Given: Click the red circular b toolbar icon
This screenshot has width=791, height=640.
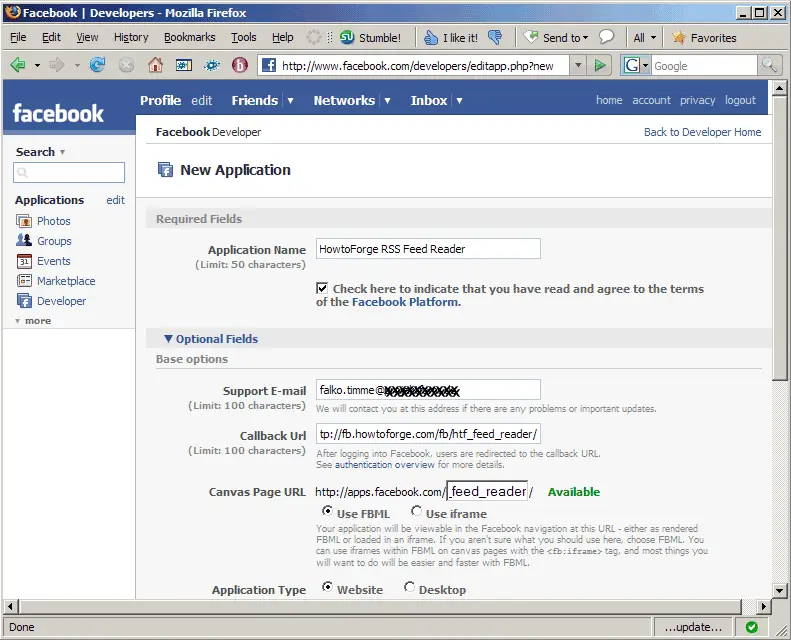Looking at the screenshot, I should [x=240, y=65].
